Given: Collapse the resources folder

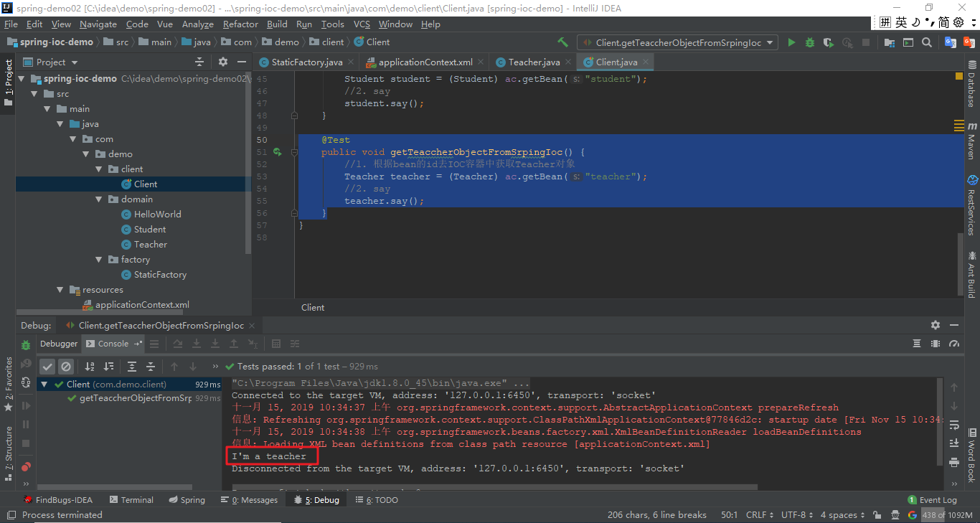Looking at the screenshot, I should click(x=62, y=290).
